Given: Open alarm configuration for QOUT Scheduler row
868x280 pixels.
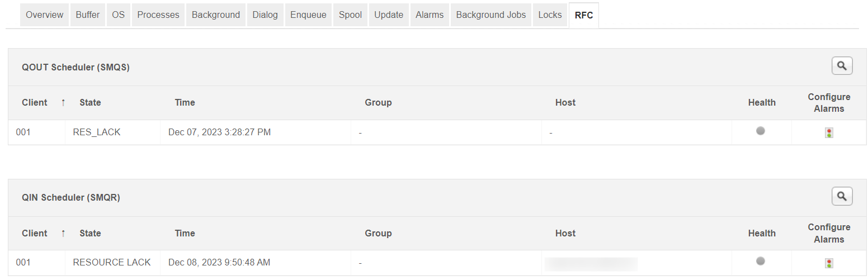Looking at the screenshot, I should [x=829, y=133].
